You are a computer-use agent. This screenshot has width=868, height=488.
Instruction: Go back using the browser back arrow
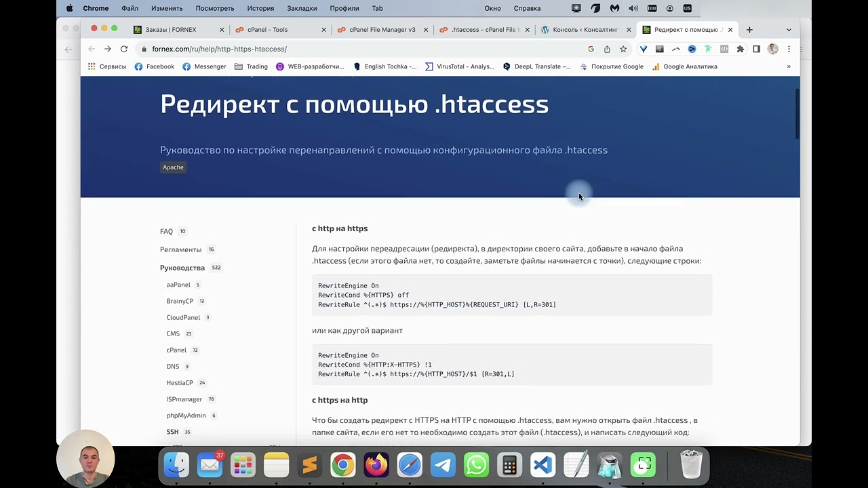click(x=92, y=49)
